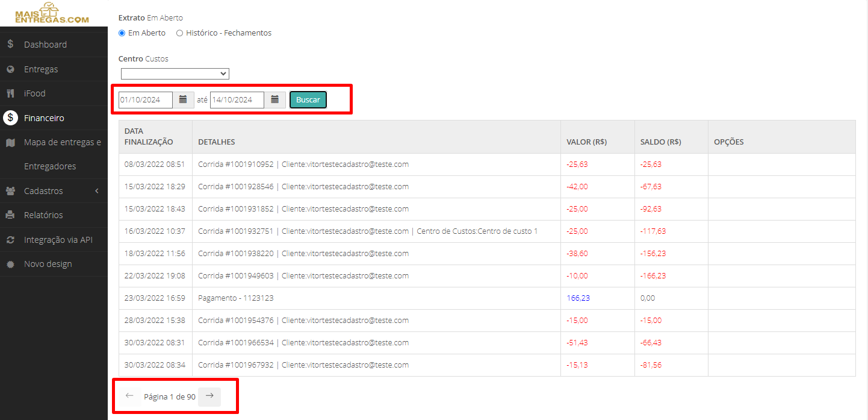Viewport: 868px width, 420px height.
Task: Open the start date calendar picker
Action: coord(183,99)
